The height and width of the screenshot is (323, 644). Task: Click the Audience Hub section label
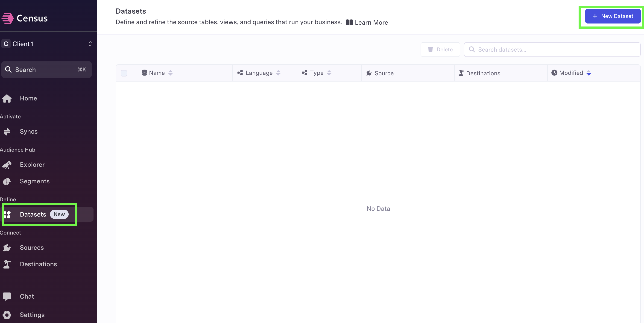[x=18, y=150]
